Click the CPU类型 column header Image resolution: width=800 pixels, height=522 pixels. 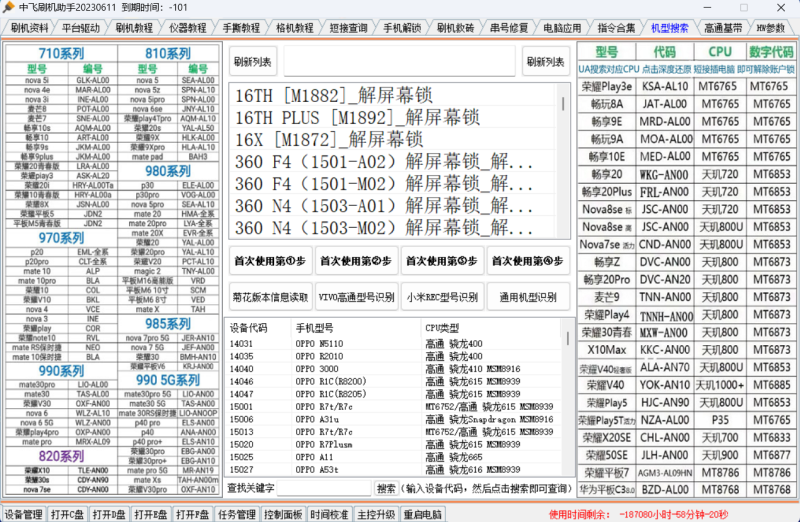tap(491, 328)
